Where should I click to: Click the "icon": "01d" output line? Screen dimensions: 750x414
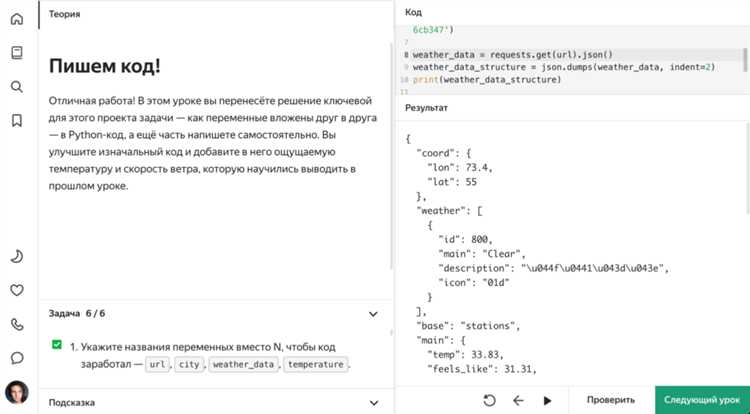coord(474,283)
